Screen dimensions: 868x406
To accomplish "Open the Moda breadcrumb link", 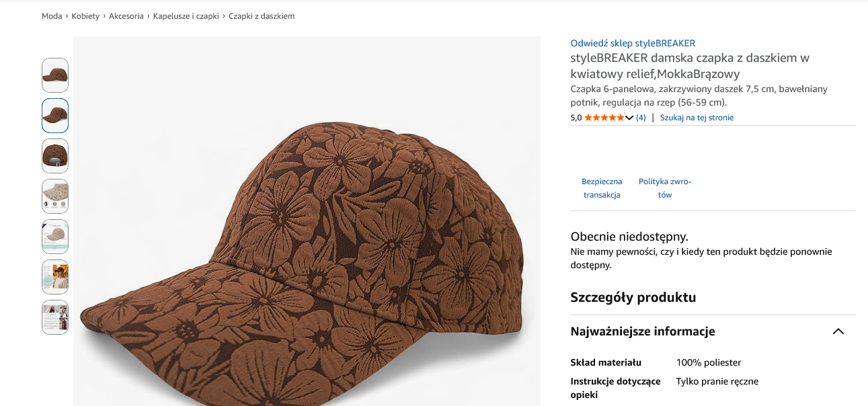I will (52, 16).
